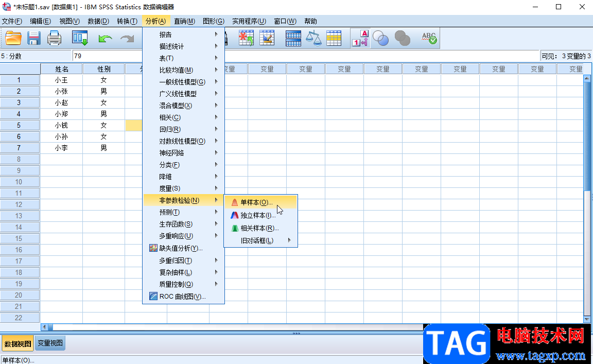593x364 pixels.
Task: Open ROC 曲线图(V) menu entry
Action: coord(183,297)
